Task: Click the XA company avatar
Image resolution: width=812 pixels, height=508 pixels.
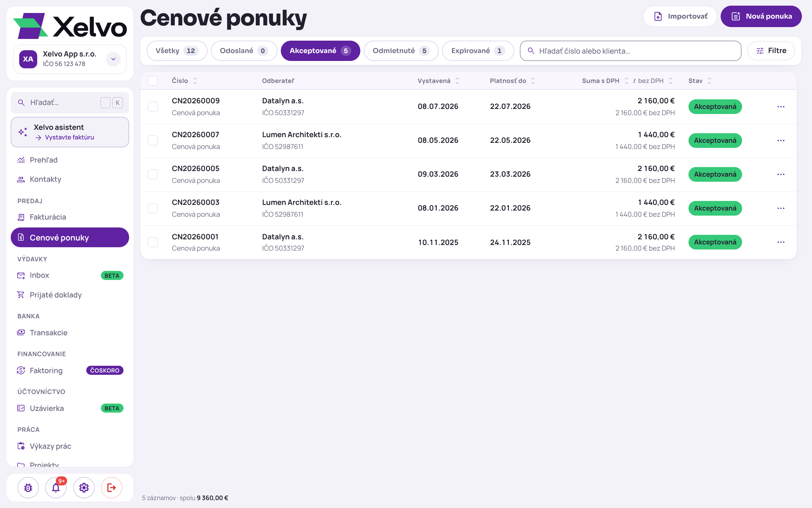Action: [28, 59]
